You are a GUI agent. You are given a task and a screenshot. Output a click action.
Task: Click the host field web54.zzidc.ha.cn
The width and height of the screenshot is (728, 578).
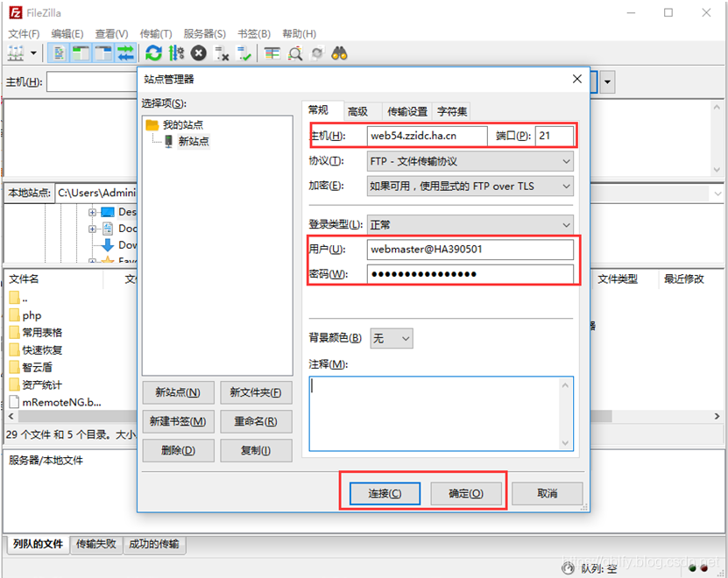(x=427, y=136)
